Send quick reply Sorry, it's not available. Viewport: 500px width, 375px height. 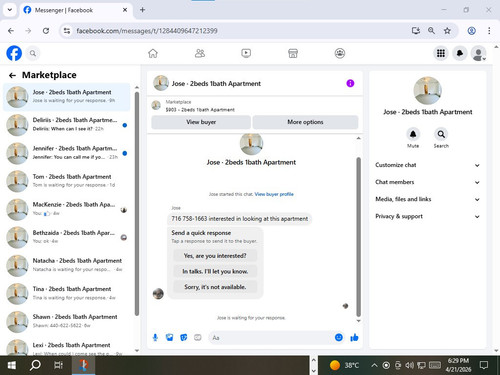tap(215, 287)
